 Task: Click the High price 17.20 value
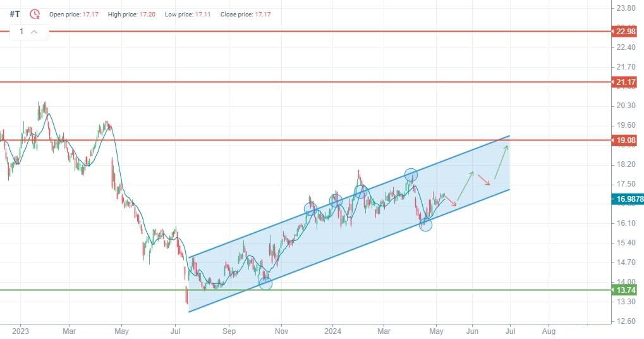(147, 15)
